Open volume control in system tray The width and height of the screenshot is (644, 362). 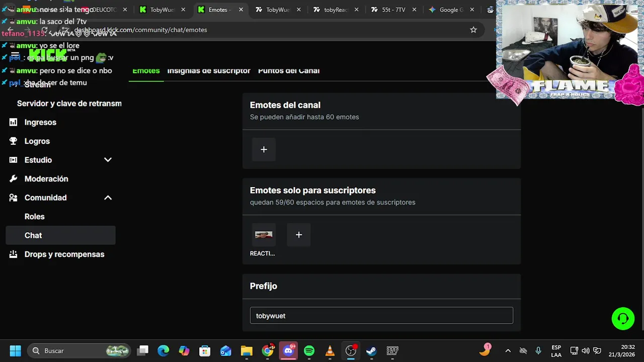click(585, 351)
